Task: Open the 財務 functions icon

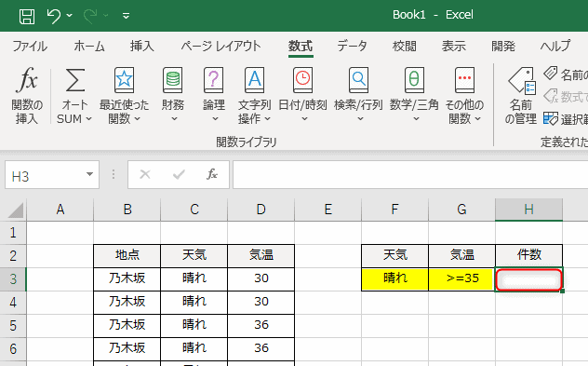Action: tap(173, 80)
